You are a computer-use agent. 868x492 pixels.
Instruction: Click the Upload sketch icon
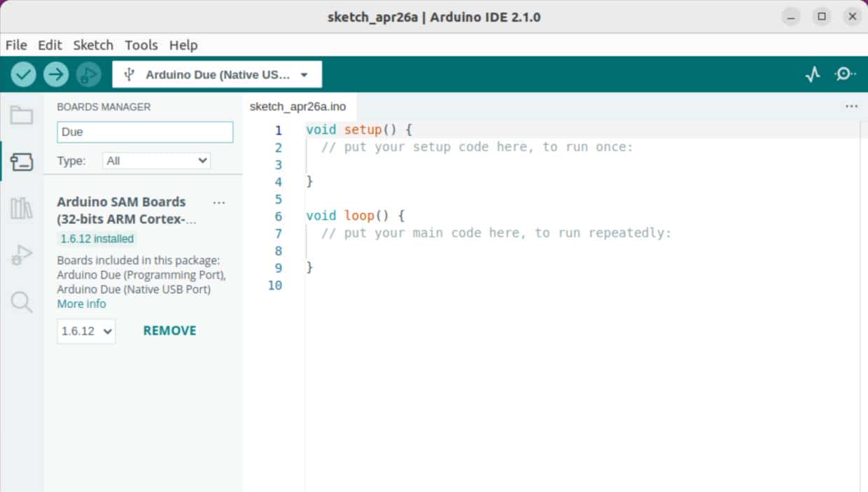(x=55, y=73)
